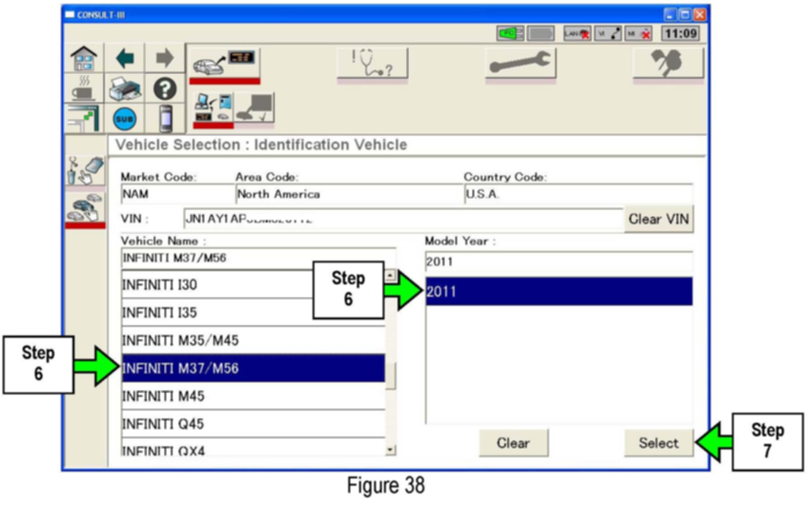The height and width of the screenshot is (505, 812).
Task: Minimize the CONSULT-III window
Action: tap(670, 15)
